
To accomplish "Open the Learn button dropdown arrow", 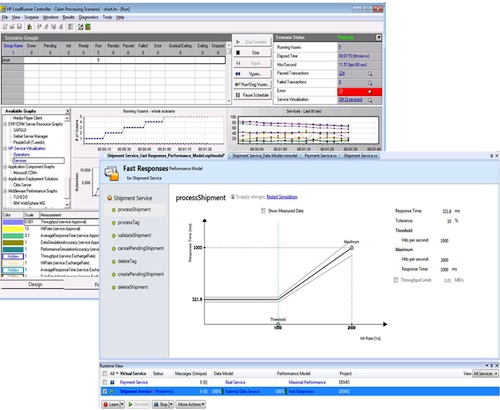I will click(x=122, y=404).
